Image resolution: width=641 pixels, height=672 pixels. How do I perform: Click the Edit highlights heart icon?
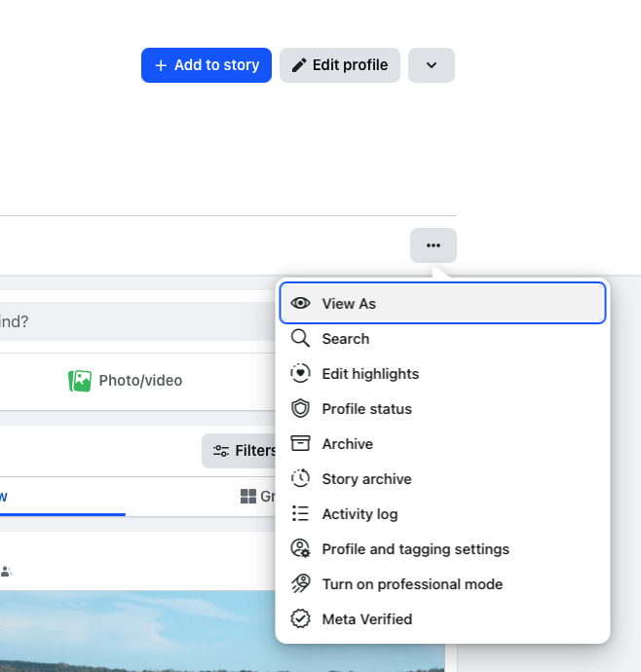pyautogui.click(x=301, y=374)
